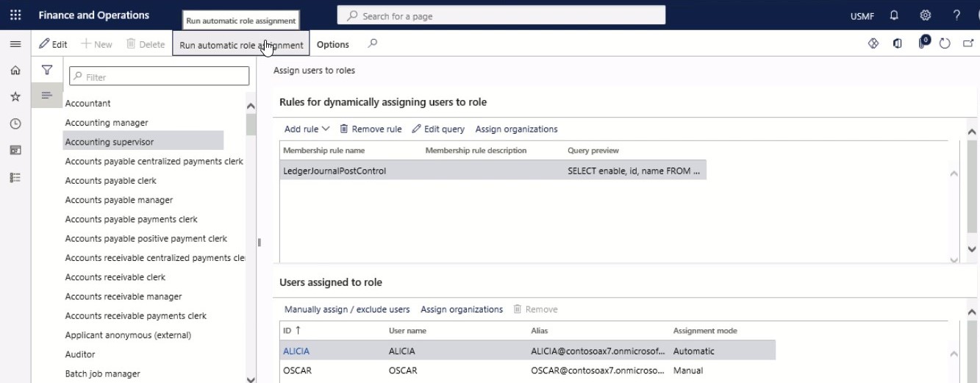
Task: Click the roles Filter input field
Action: [x=160, y=76]
